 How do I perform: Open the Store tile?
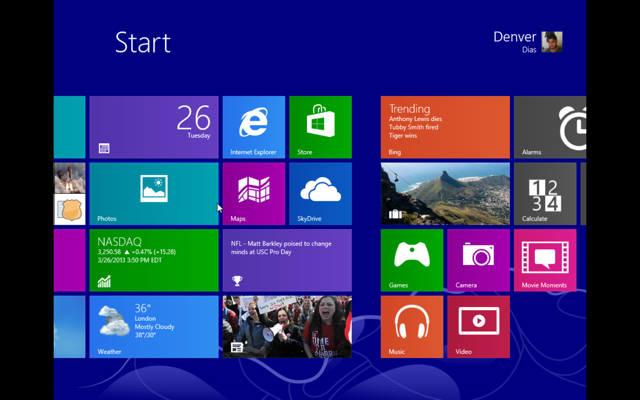(320, 127)
